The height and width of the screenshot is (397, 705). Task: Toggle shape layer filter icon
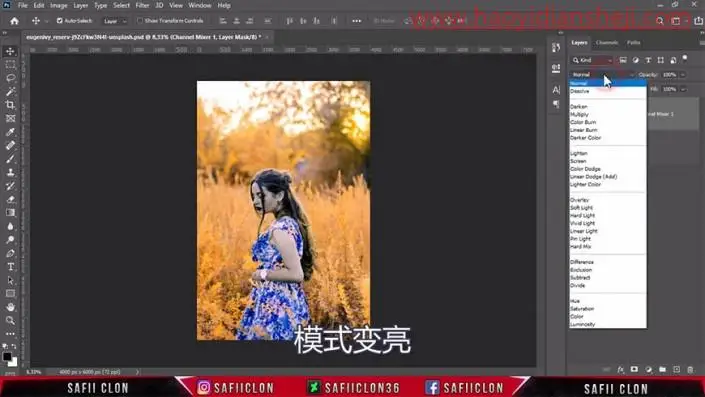click(660, 60)
